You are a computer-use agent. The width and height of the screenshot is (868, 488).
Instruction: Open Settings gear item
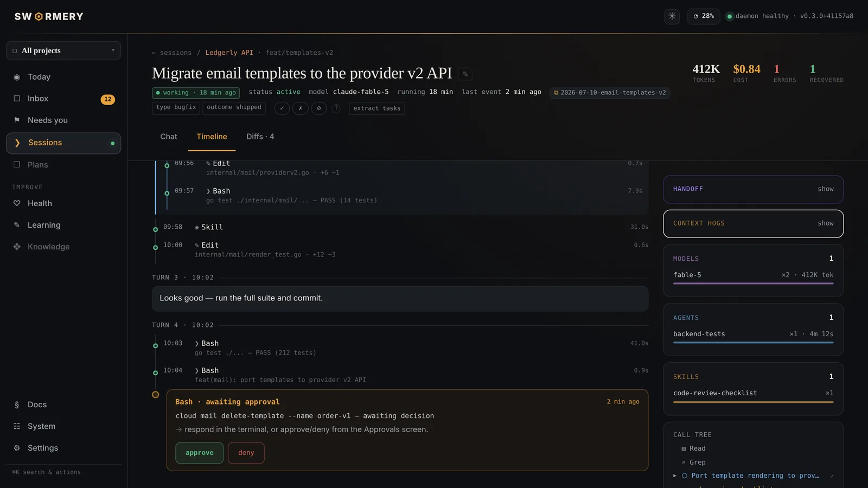pyautogui.click(x=63, y=448)
